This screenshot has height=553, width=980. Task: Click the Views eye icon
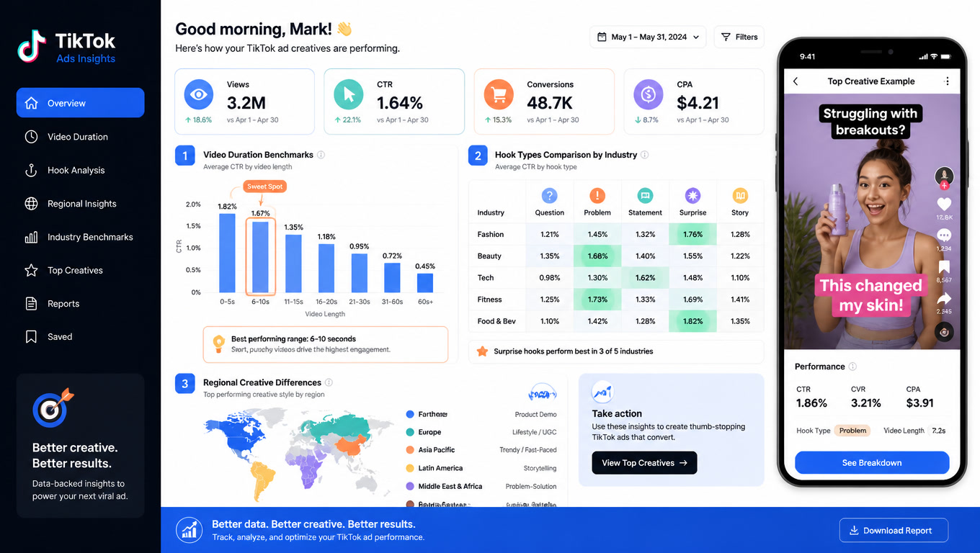(199, 94)
